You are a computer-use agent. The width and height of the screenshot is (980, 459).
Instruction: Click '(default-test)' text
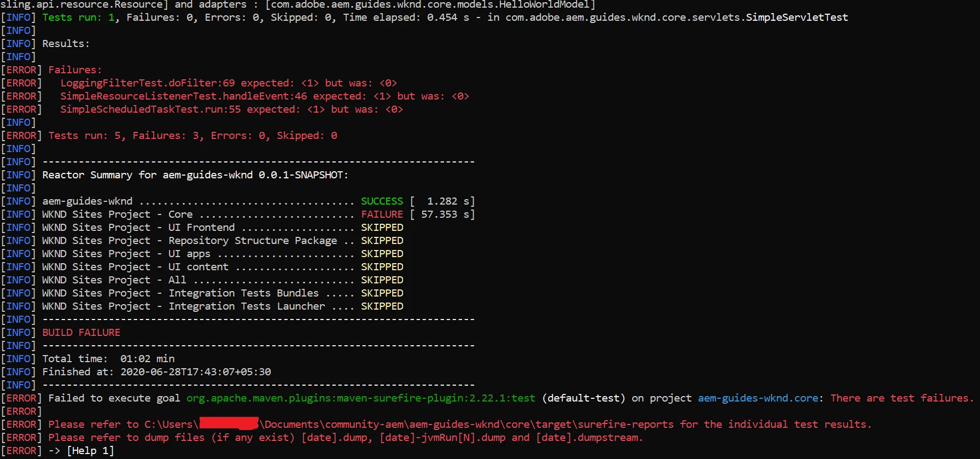point(584,398)
